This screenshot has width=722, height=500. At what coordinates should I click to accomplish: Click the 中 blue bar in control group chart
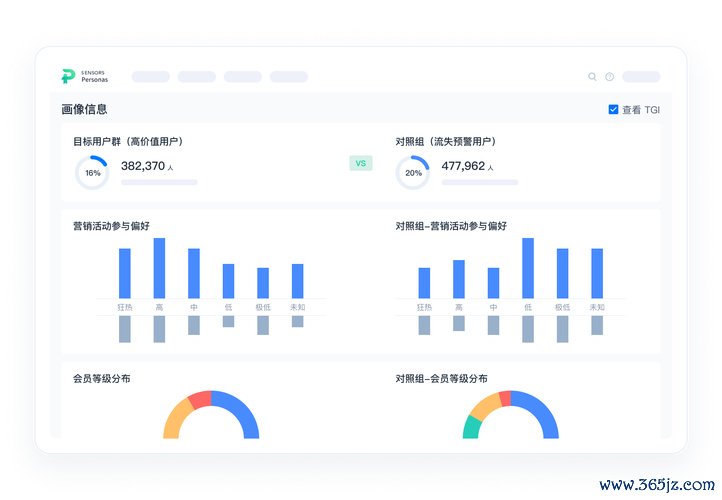493,283
